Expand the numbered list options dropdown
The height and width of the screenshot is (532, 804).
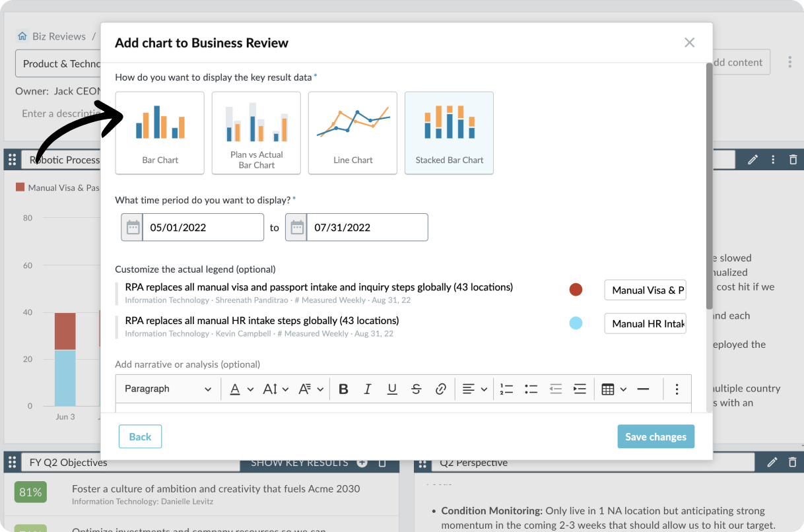[x=506, y=389]
